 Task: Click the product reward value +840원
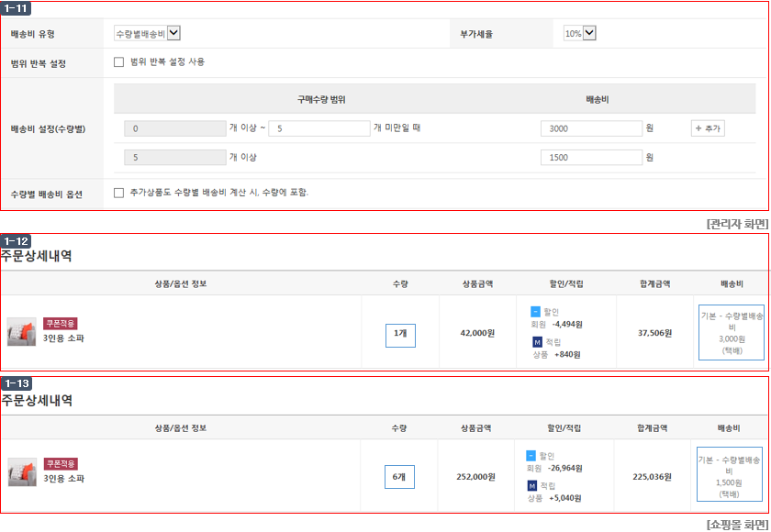(x=567, y=354)
